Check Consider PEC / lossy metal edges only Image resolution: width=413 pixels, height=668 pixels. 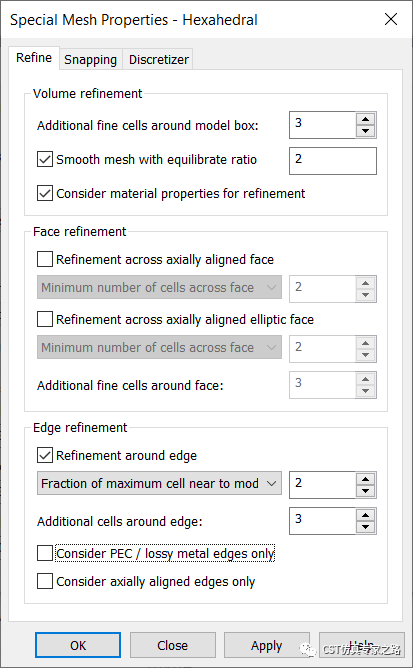pos(45,553)
